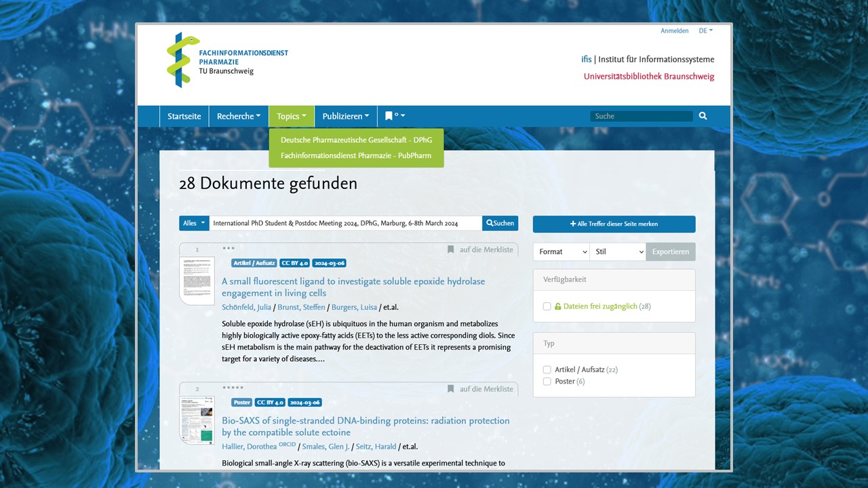Expand the Format dropdown
Screen dimensions: 868x488
561,251
